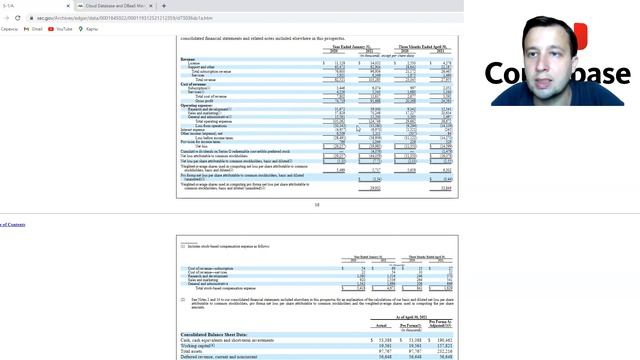
Task: Click the Pro Forma As Adjusted column header
Action: (x=440, y=324)
